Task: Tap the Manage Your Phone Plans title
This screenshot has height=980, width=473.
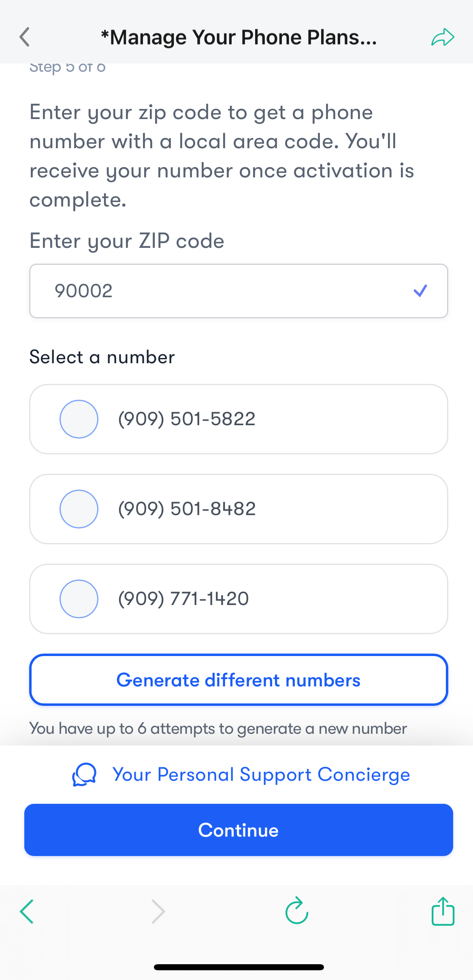Action: tap(239, 37)
